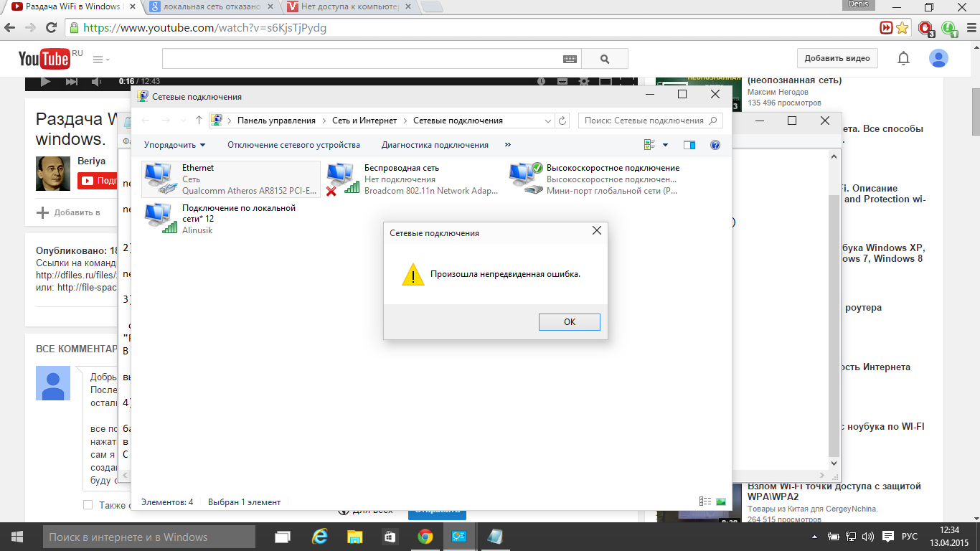Screen dimensions: 980x551
Task: Open Action Center notifications in the tray
Action: pyautogui.click(x=887, y=537)
